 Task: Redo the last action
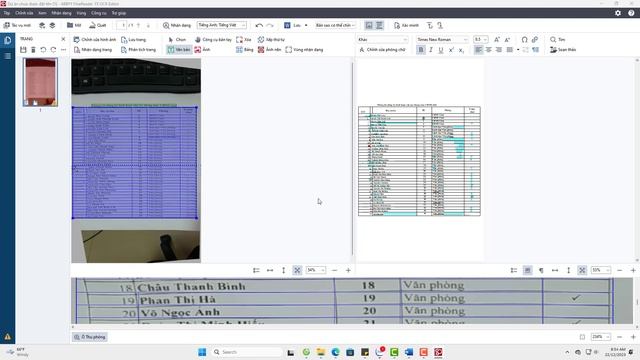click(270, 25)
